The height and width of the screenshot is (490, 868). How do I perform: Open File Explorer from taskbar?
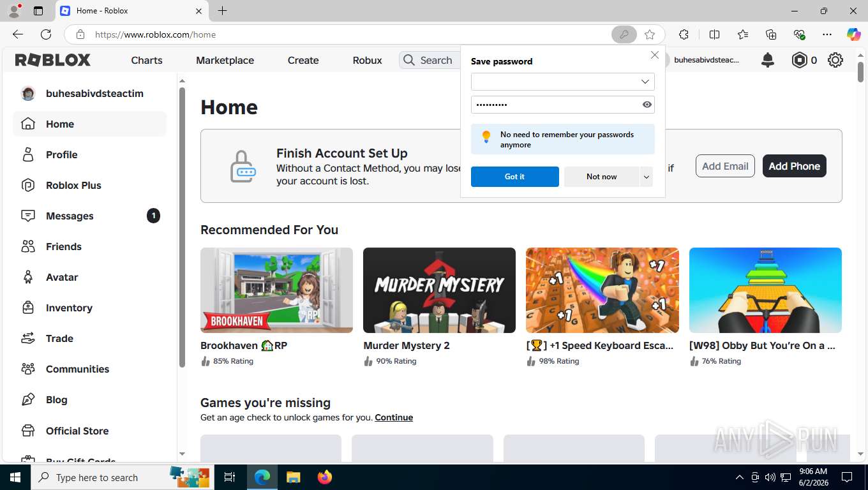[293, 477]
